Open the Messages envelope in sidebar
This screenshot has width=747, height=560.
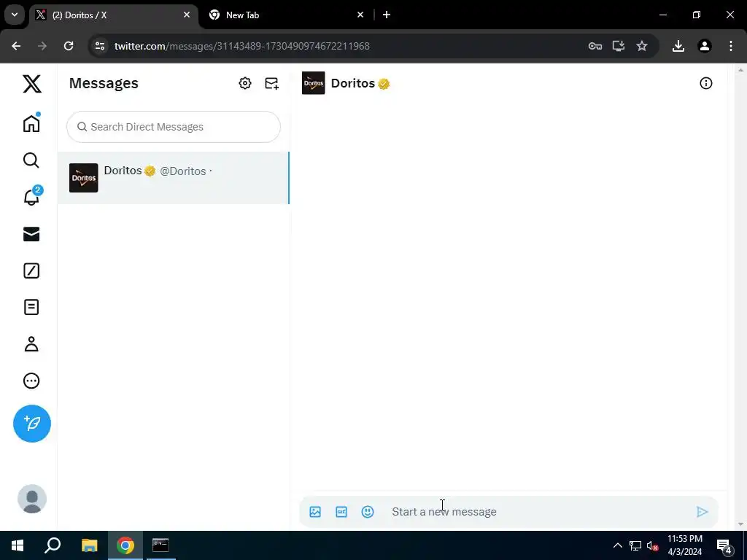coord(31,234)
